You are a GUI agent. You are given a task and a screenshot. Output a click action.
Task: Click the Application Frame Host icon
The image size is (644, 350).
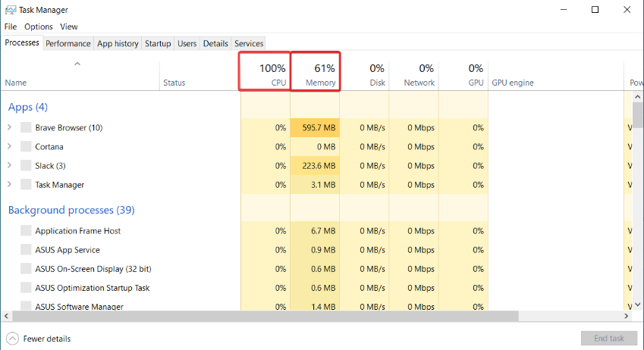27,231
